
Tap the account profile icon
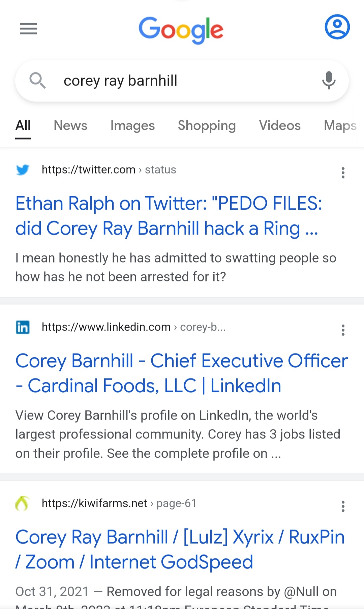(x=337, y=27)
